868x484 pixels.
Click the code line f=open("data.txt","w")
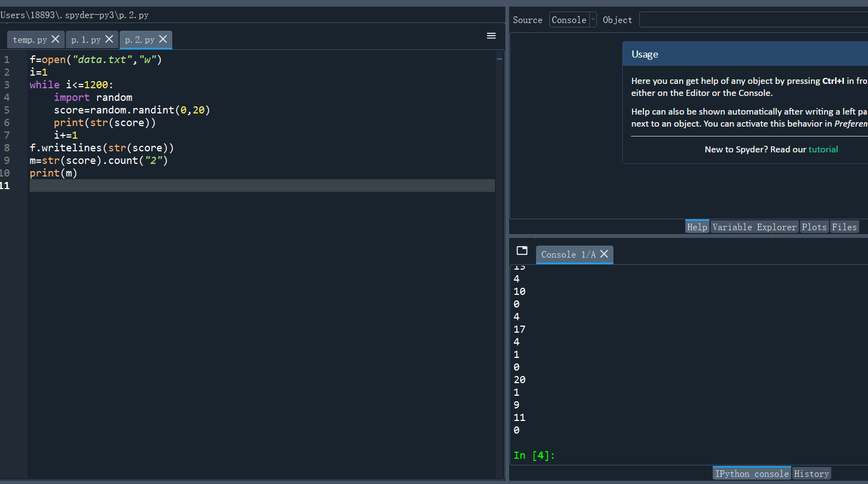click(x=96, y=60)
